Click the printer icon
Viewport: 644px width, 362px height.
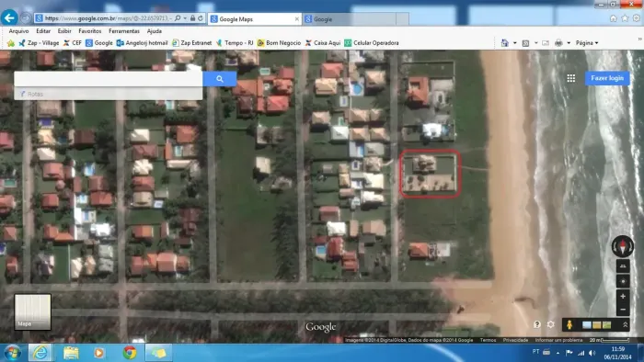click(x=558, y=43)
